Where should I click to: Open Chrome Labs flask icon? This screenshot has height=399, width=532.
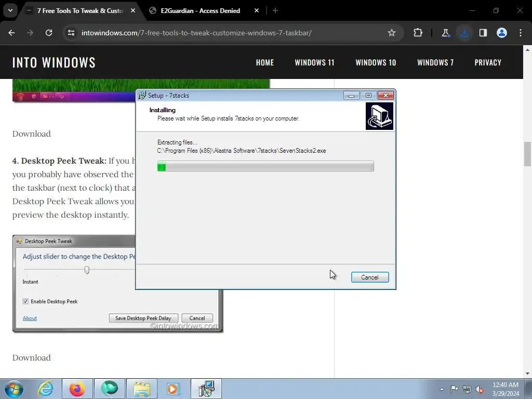[x=445, y=33]
